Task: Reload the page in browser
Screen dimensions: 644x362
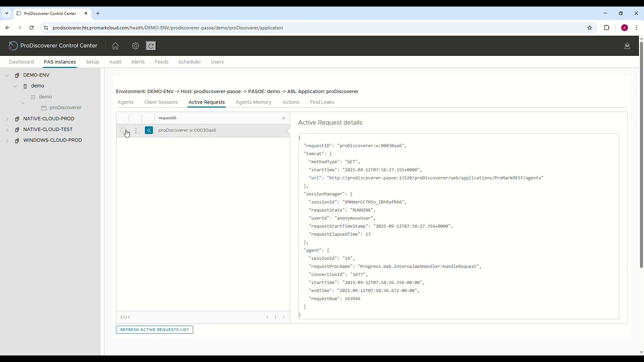Action: tap(31, 28)
